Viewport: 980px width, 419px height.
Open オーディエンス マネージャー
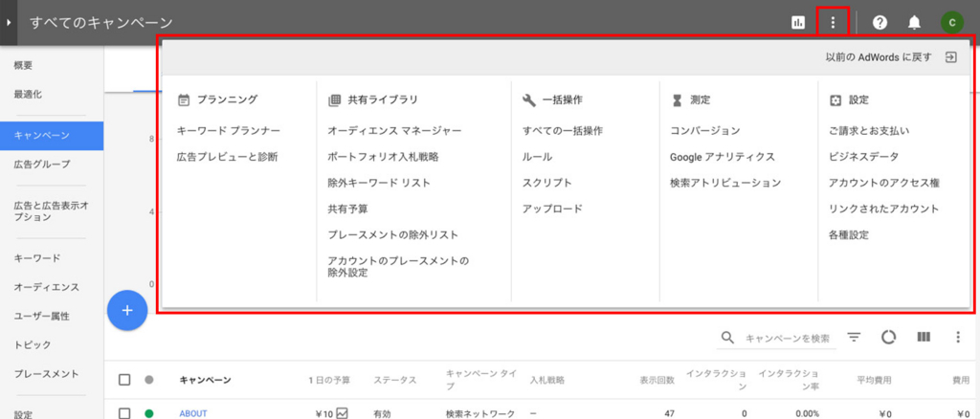click(394, 130)
